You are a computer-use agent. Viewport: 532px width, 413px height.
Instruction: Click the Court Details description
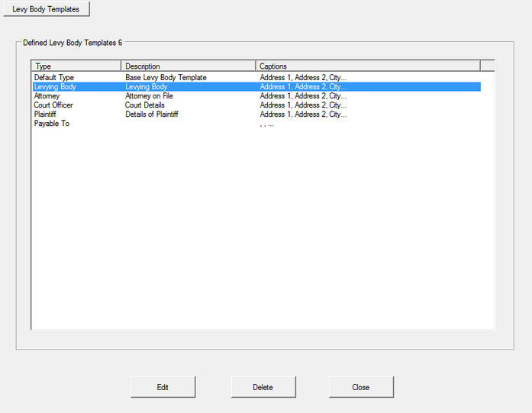tap(145, 105)
